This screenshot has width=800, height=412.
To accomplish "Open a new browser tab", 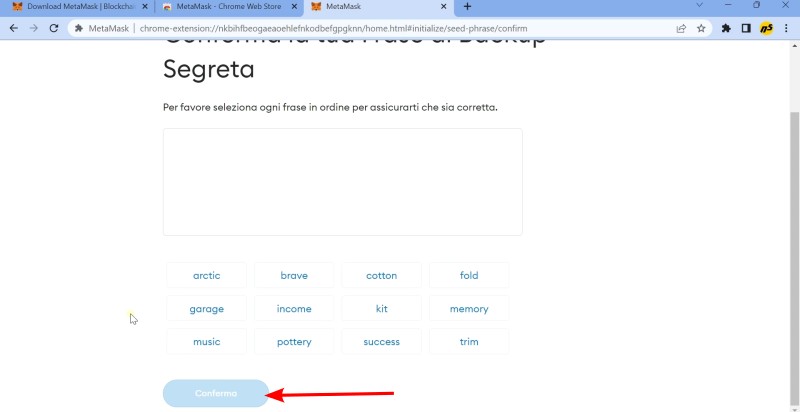I will [467, 7].
